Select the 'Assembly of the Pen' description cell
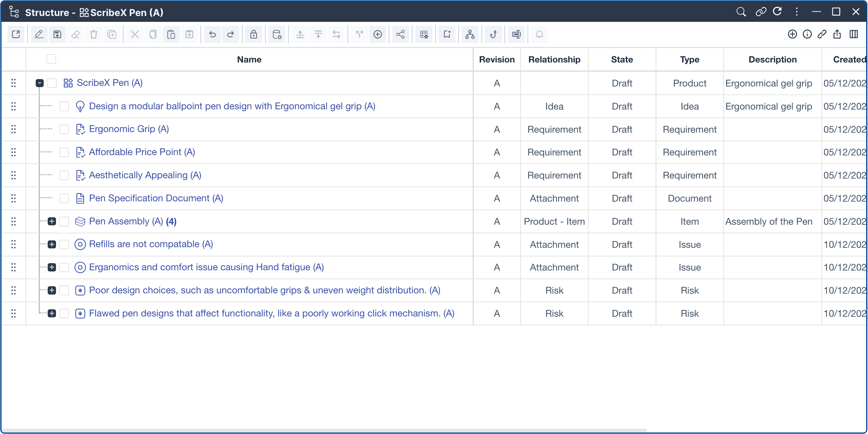Screen dimensions: 868x434 pyautogui.click(x=772, y=222)
